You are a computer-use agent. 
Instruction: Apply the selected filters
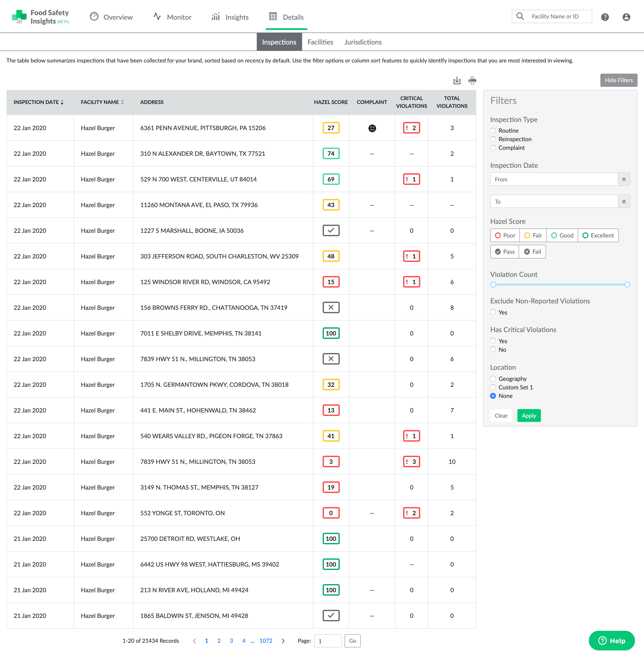pos(529,416)
